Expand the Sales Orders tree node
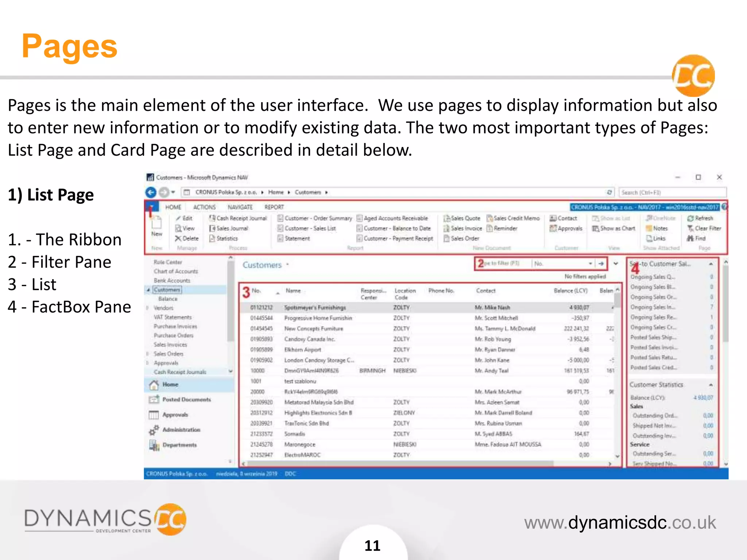747x560 pixels. 147,354
